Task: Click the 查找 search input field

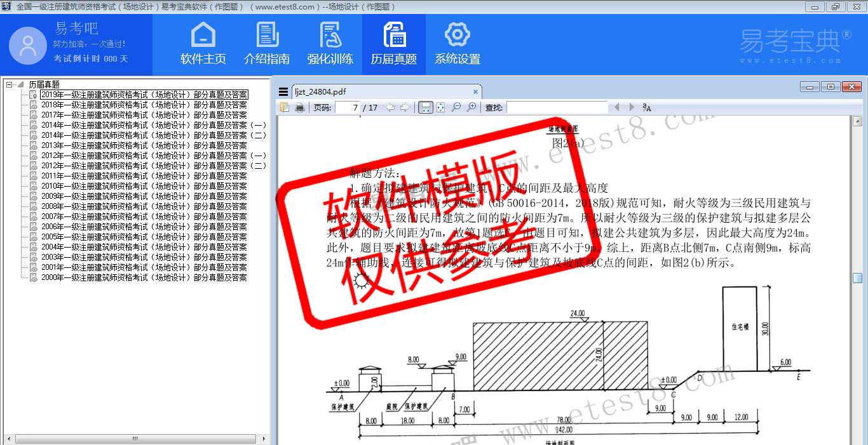Action: point(557,108)
